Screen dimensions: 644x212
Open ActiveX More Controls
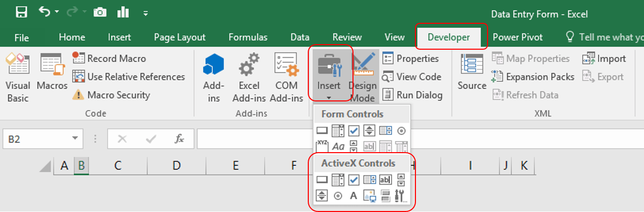pyautogui.click(x=401, y=195)
